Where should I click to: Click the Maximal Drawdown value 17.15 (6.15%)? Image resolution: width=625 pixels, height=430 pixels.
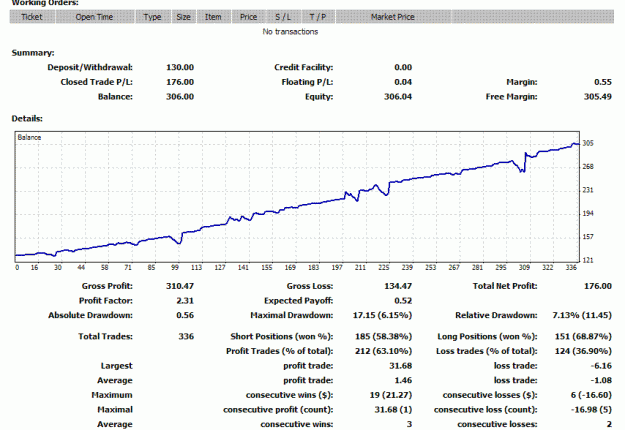[x=382, y=315]
